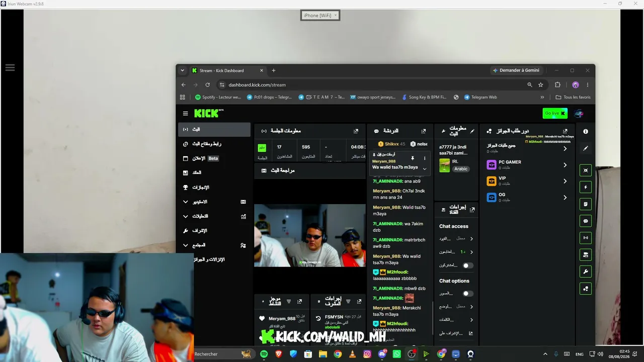Click the green Go live button
Image resolution: width=644 pixels, height=362 pixels.
555,113
